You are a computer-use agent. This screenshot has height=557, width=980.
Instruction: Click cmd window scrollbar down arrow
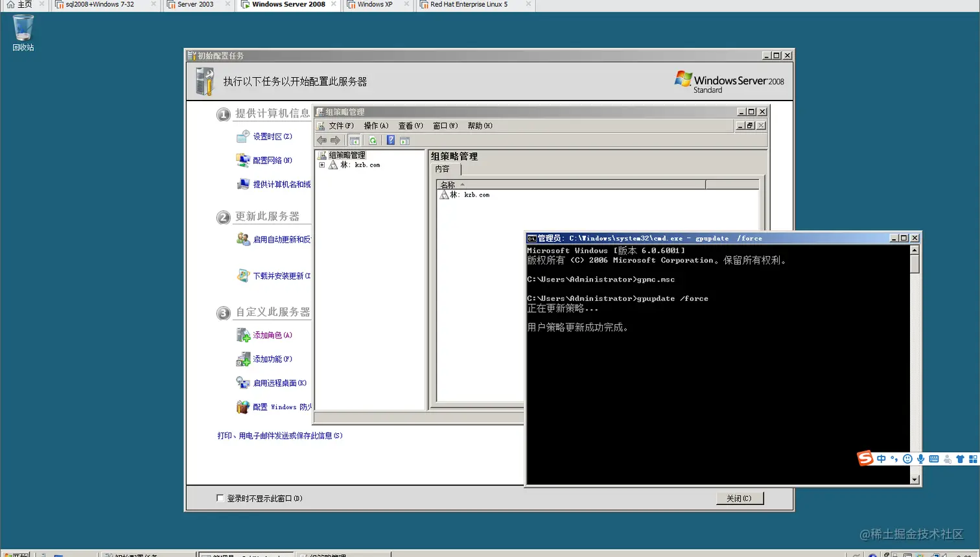coord(915,480)
